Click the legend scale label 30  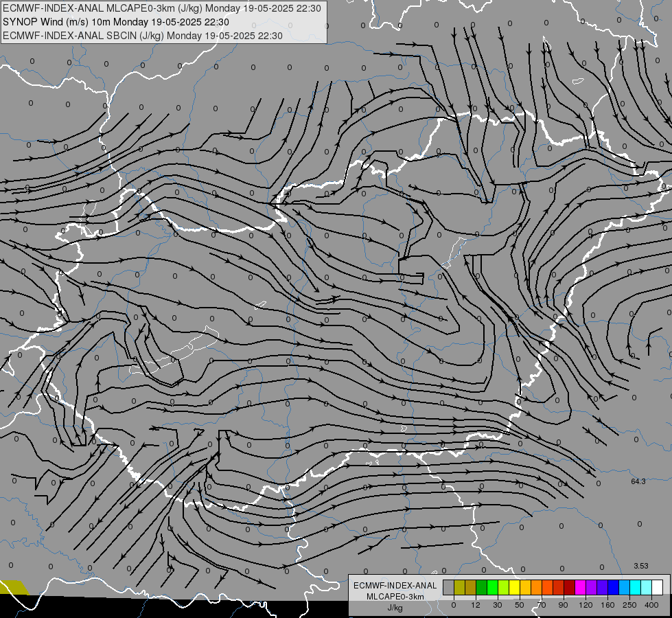point(498,605)
